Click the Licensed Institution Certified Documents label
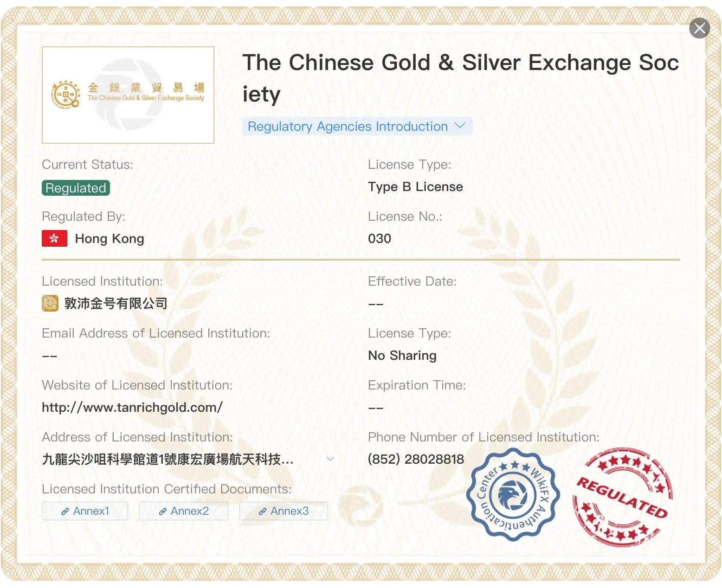Viewport: 722px width, 588px height. point(167,489)
